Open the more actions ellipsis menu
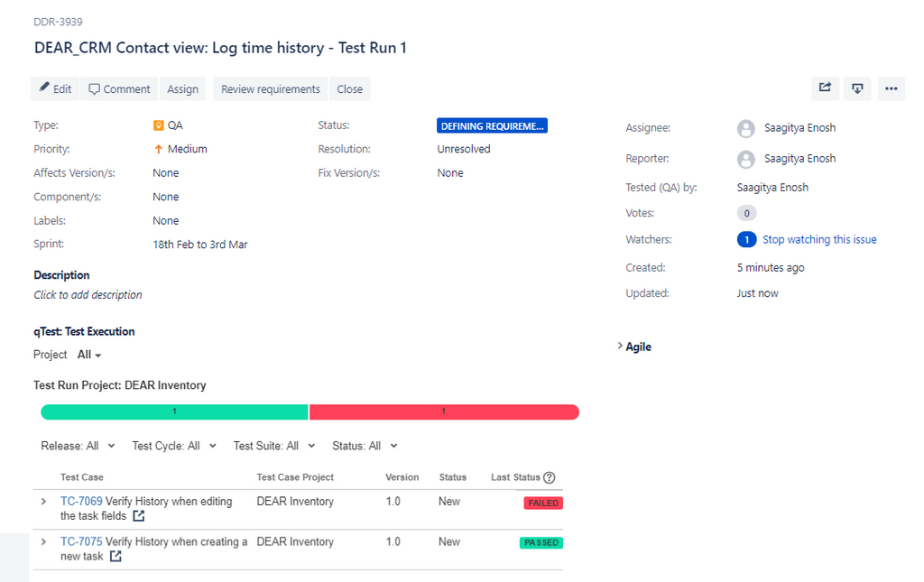This screenshot has width=924, height=582. tap(891, 88)
